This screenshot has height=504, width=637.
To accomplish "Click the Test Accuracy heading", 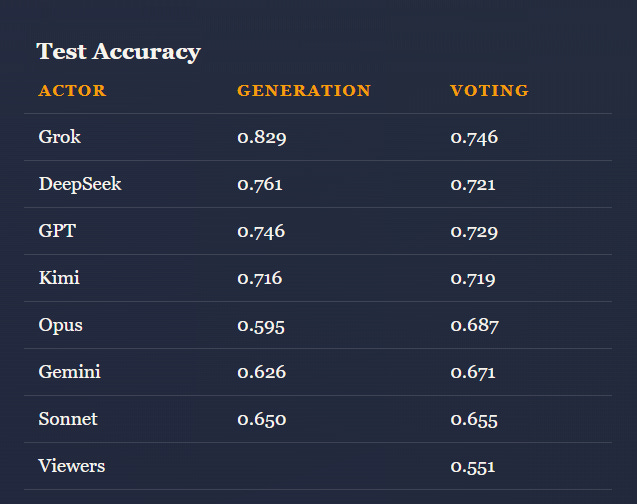I will 119,52.
